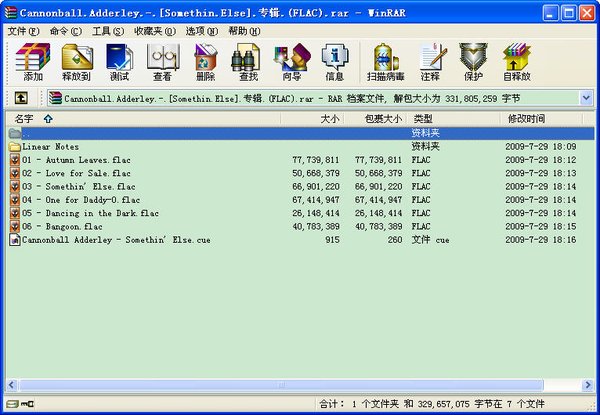Open the Info (信息) toolbar icon
Image resolution: width=600 pixels, height=415 pixels.
(335, 62)
